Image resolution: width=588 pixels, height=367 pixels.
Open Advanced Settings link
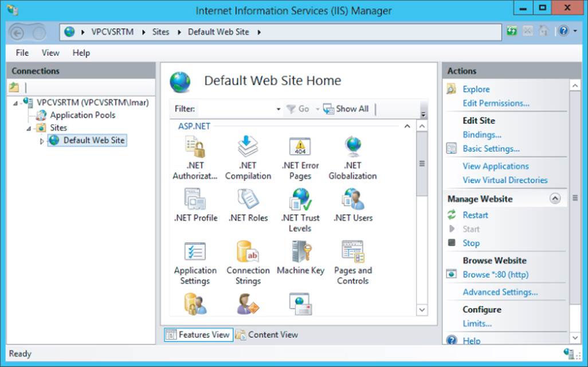click(x=500, y=292)
